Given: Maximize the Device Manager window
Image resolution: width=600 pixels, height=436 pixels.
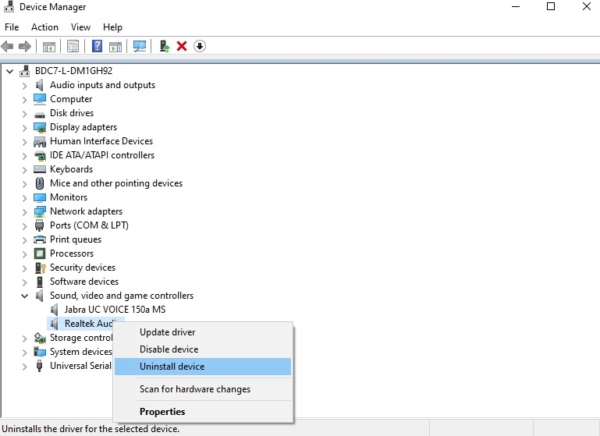Looking at the screenshot, I should click(551, 7).
